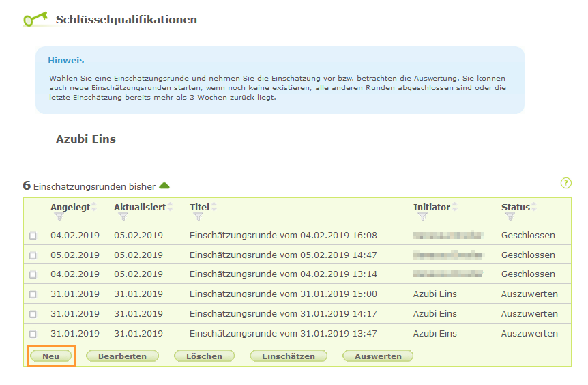The width and height of the screenshot is (588, 385).
Task: Select title Einschätzungsrunde vom 04.02.2019 13:14
Action: [x=283, y=274]
